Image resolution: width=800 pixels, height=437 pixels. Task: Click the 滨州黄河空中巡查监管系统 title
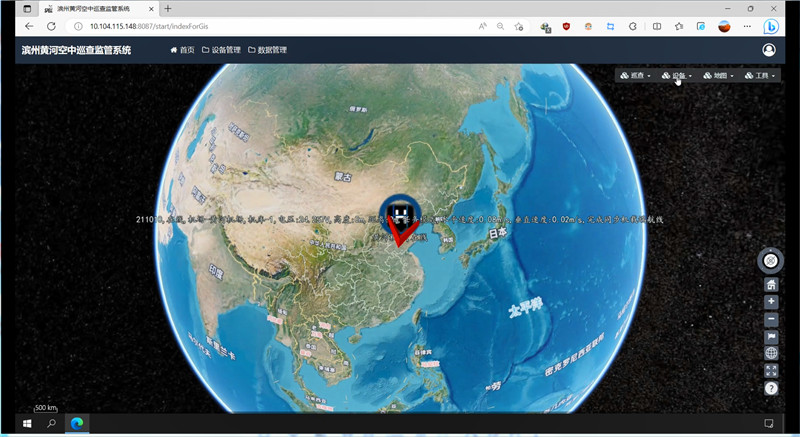pos(76,50)
